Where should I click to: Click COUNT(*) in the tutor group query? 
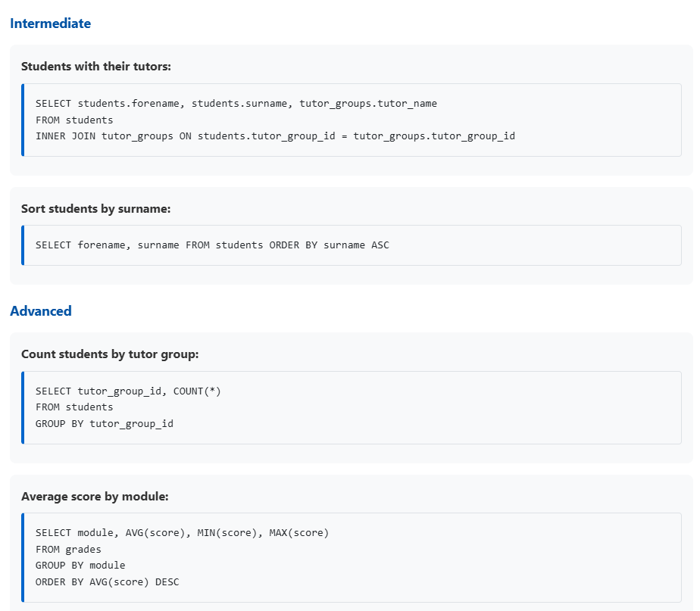point(197,391)
